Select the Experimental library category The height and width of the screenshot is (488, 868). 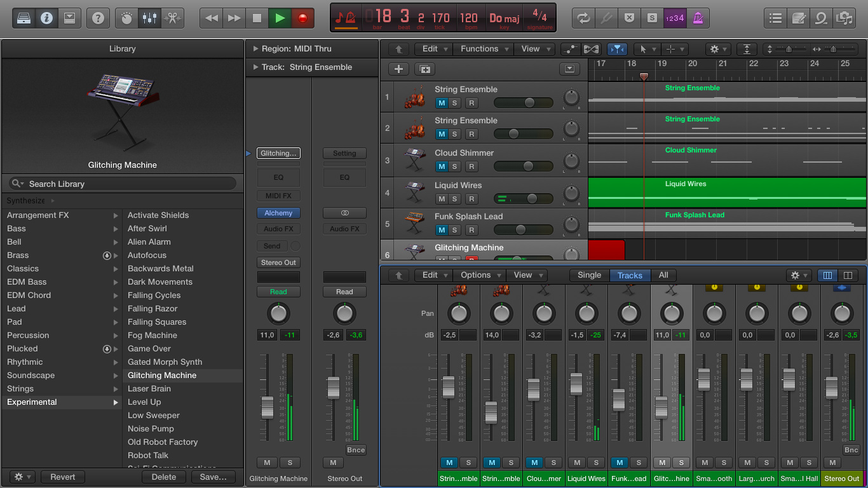point(62,402)
